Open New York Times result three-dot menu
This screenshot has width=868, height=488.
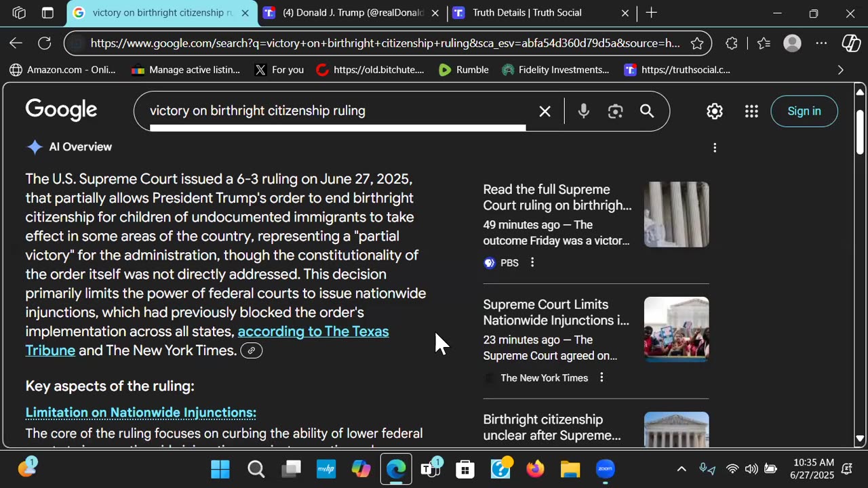click(601, 378)
